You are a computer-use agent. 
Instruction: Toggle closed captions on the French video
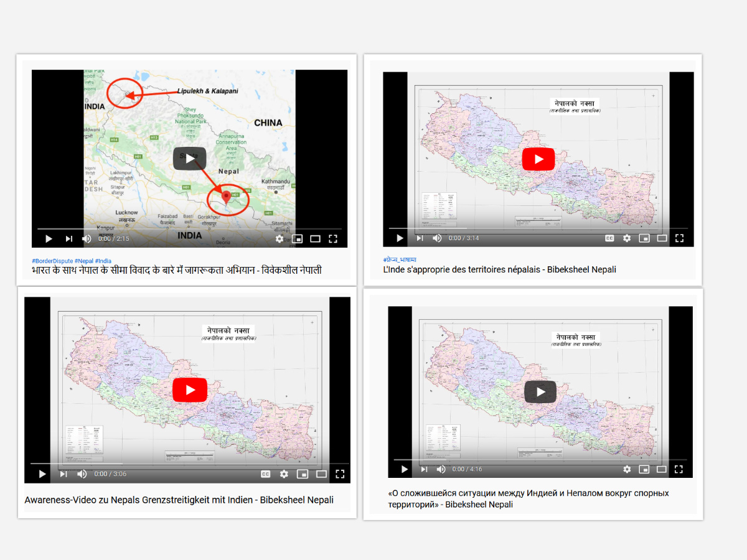click(x=609, y=238)
